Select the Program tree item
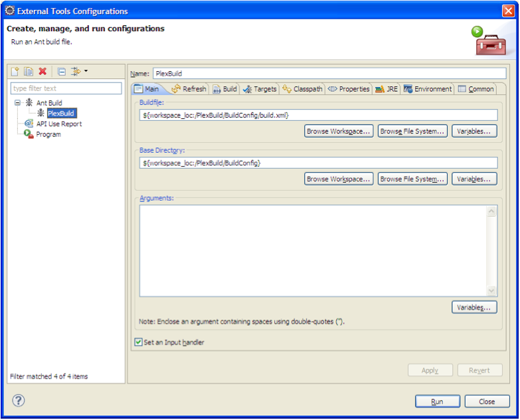Screen dimensions: 520x420 click(x=48, y=134)
